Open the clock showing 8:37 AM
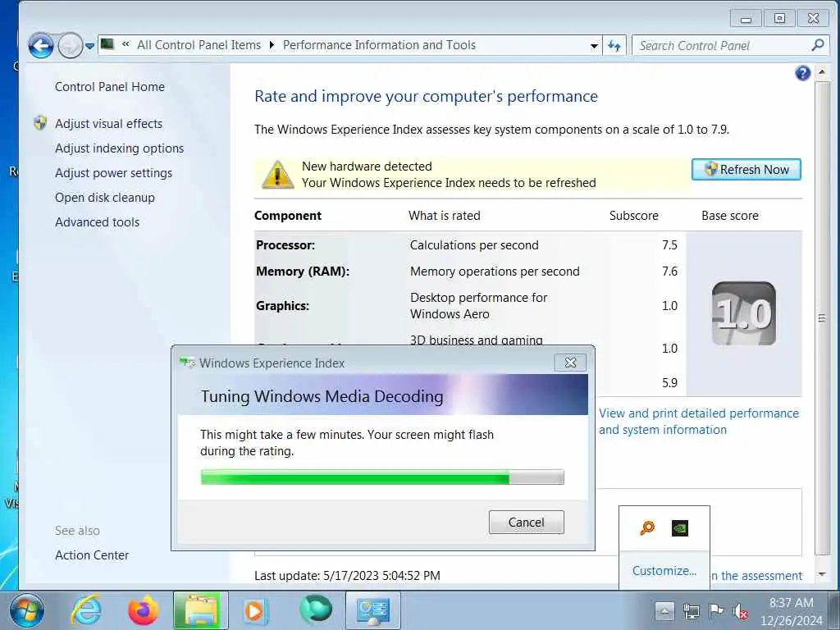 (x=792, y=611)
